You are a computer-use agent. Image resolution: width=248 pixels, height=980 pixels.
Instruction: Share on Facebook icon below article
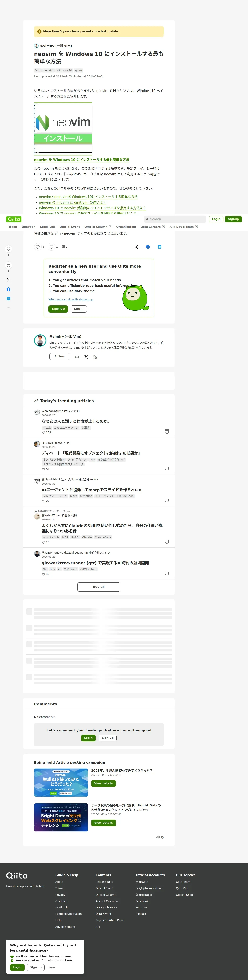coord(148,247)
